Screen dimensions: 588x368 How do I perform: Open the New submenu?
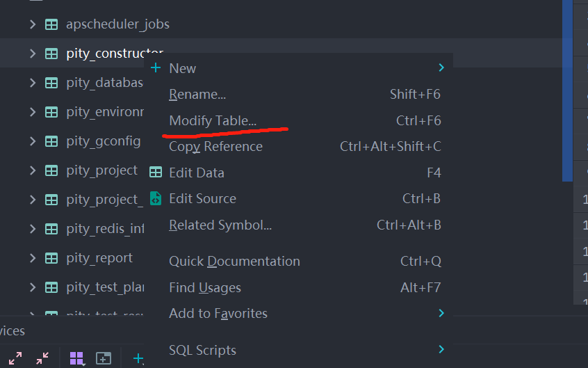183,68
